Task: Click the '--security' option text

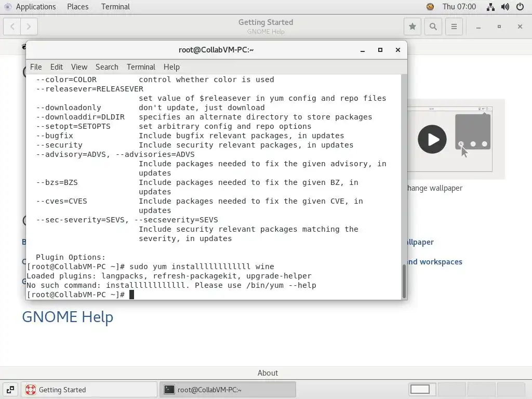Action: click(59, 145)
